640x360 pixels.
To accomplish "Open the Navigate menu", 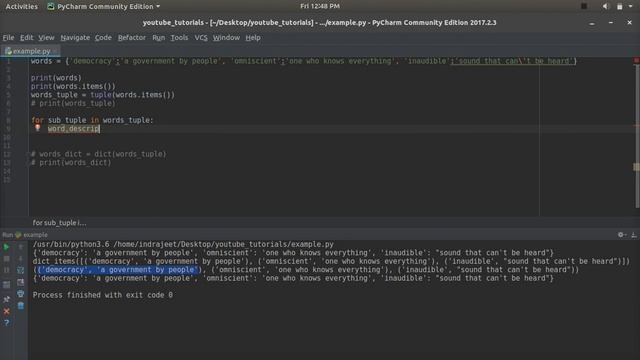I will 75,38.
